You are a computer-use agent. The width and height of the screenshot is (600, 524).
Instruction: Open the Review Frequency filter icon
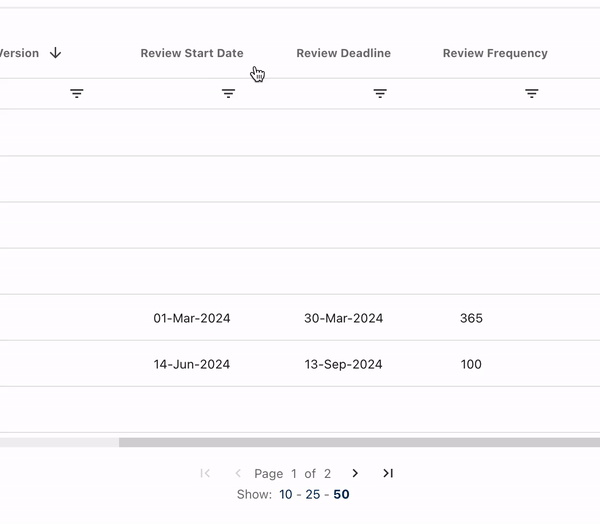tap(532, 93)
